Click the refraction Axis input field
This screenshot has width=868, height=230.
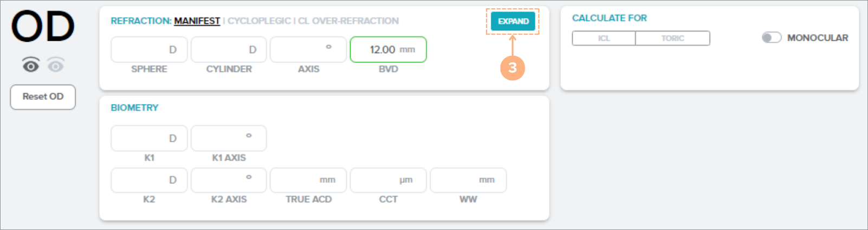pos(308,49)
